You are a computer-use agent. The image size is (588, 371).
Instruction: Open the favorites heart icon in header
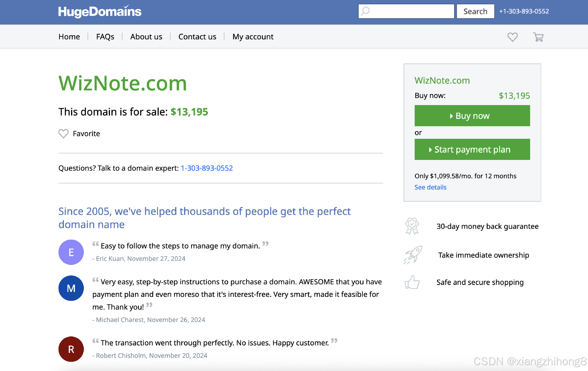(x=512, y=37)
